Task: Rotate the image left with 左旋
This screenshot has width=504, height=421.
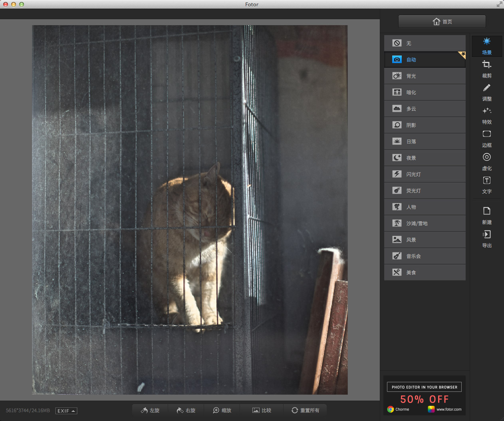Action: (x=150, y=410)
